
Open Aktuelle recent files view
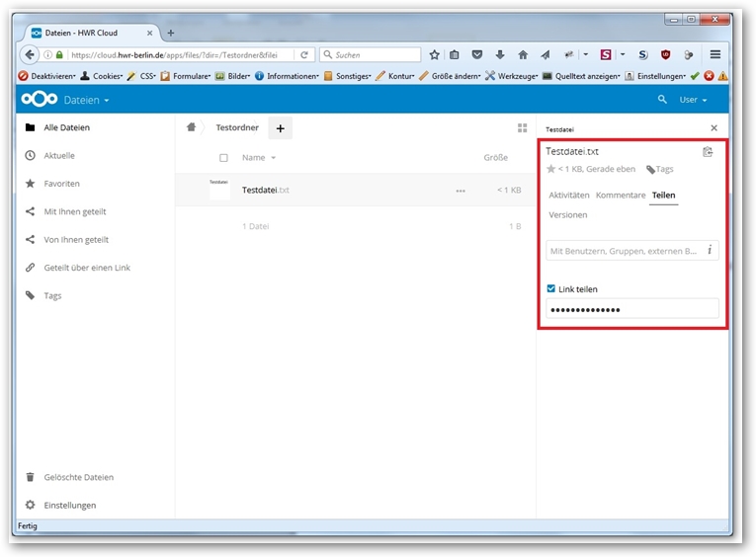pyautogui.click(x=59, y=155)
